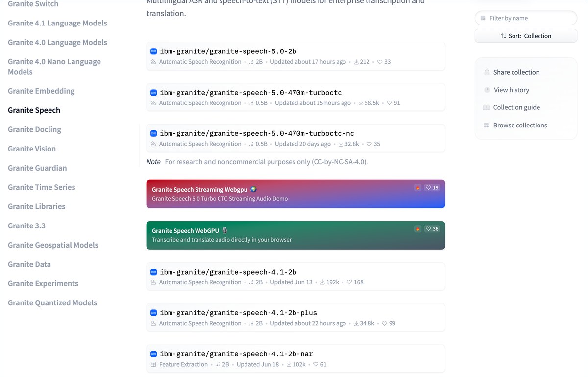Click the clock icon beside View history
This screenshot has width=588, height=377.
point(487,90)
